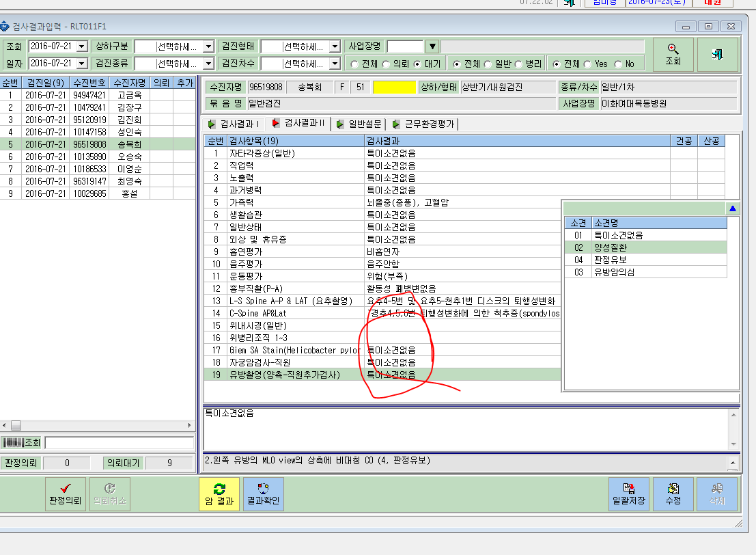Select patient row 오승숙 in list

coord(98,157)
